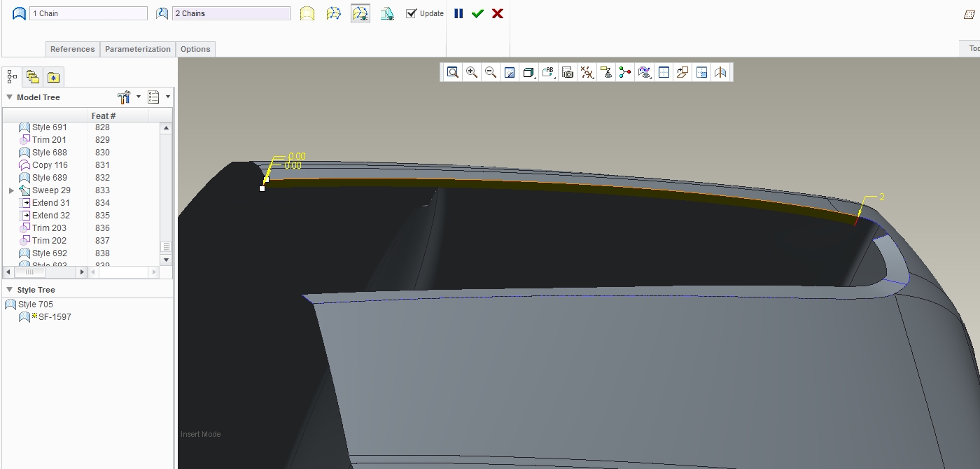Screen dimensions: 980x469
Task: Click the spin center icon
Action: pyautogui.click(x=625, y=72)
